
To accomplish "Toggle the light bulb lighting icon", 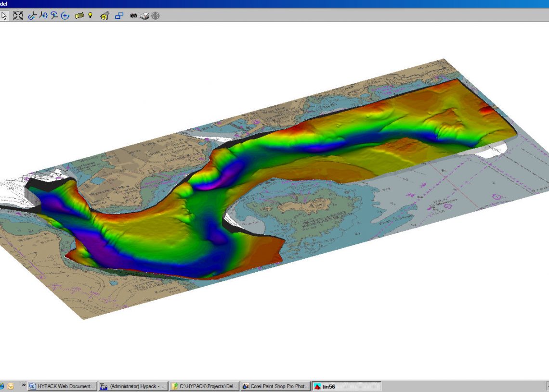I will [x=90, y=16].
